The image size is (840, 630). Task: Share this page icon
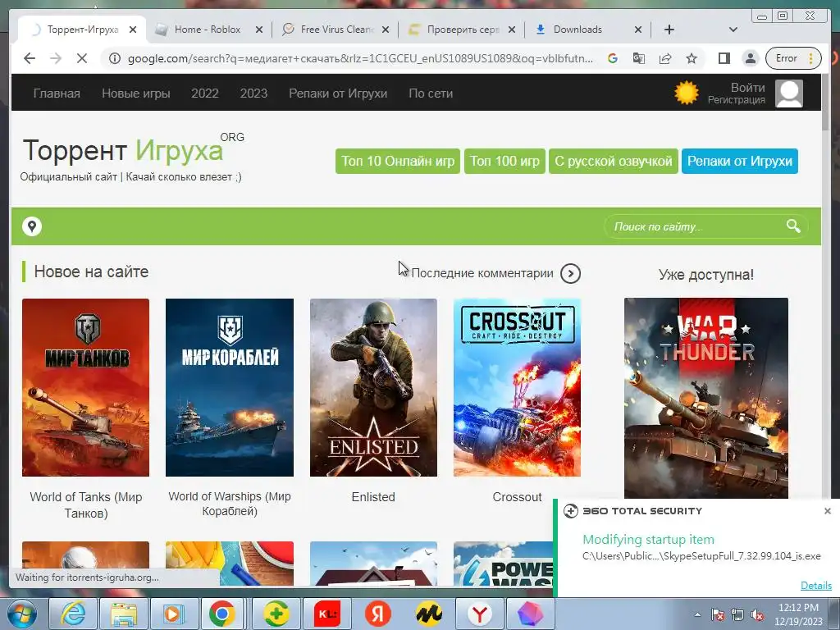[665, 58]
